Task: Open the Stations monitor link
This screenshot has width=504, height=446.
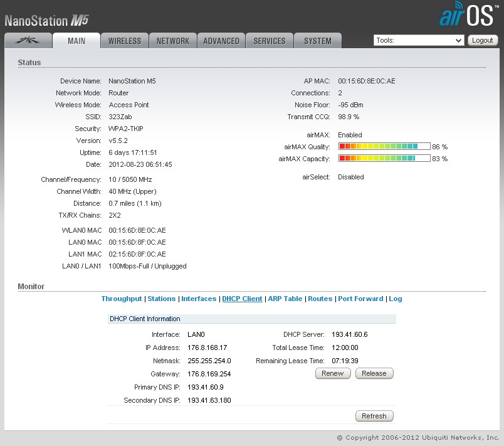Action: [x=161, y=299]
